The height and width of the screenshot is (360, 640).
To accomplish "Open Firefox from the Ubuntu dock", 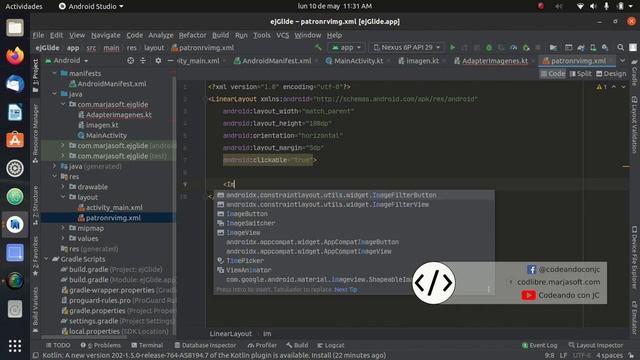I will point(15,56).
